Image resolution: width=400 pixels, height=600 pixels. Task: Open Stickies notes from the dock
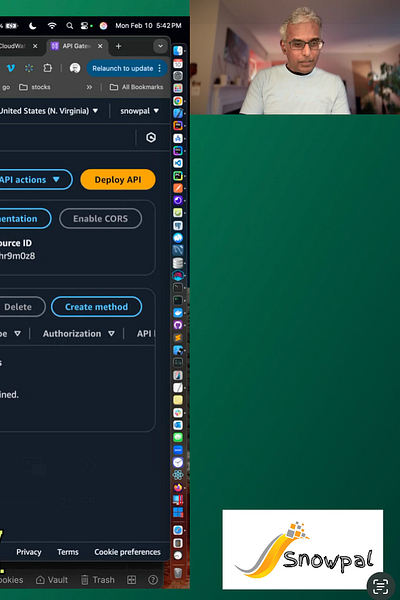(178, 400)
